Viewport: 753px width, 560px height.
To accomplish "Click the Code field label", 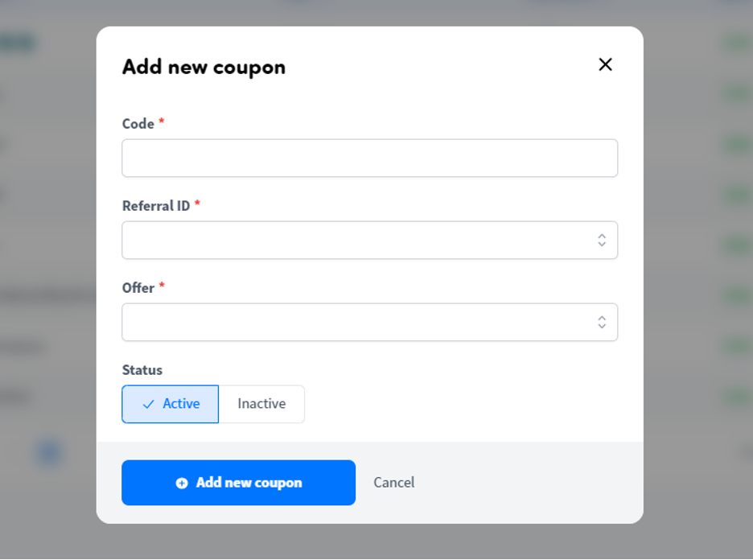I will click(x=138, y=124).
